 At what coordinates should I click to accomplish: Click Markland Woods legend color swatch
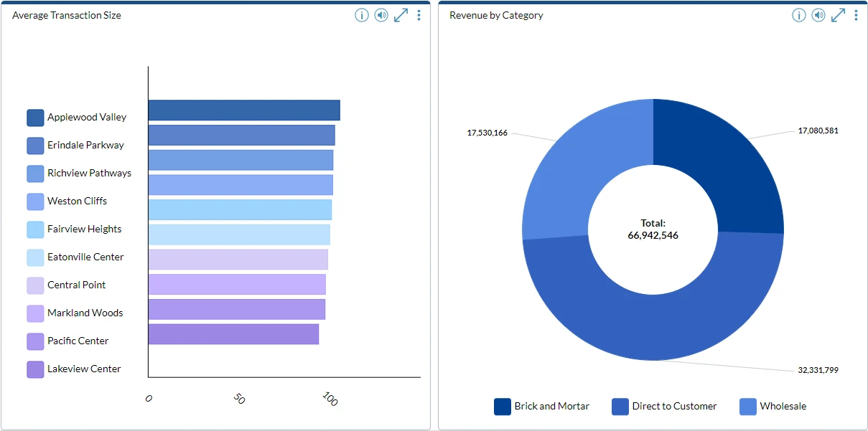(x=35, y=313)
